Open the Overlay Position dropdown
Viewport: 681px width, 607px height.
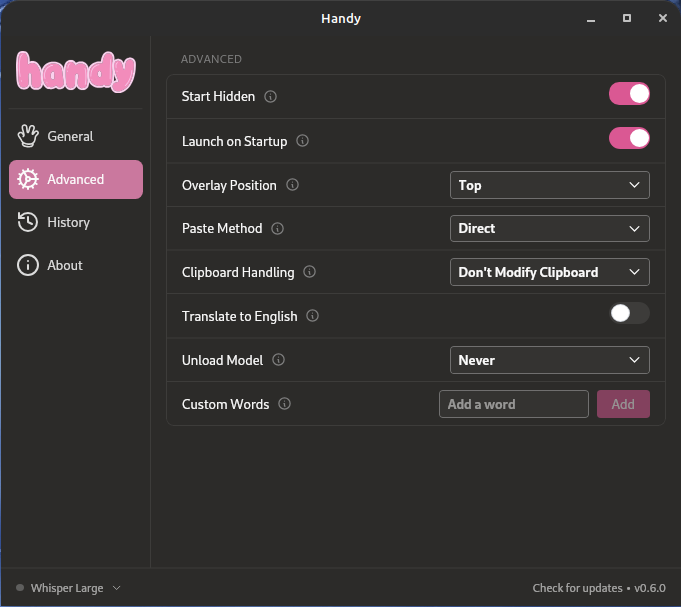tap(549, 185)
